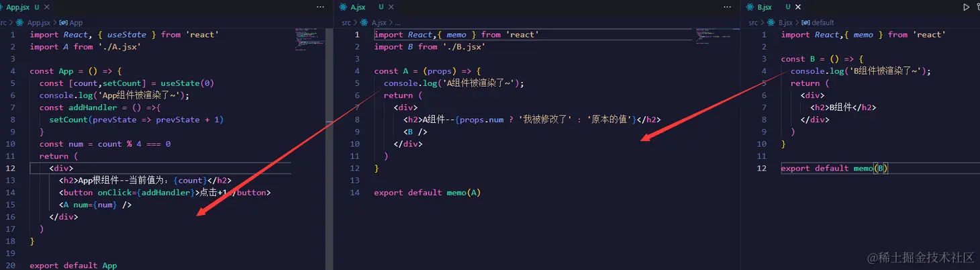Open More Actions menu in App.jsx editor group

click(320, 7)
